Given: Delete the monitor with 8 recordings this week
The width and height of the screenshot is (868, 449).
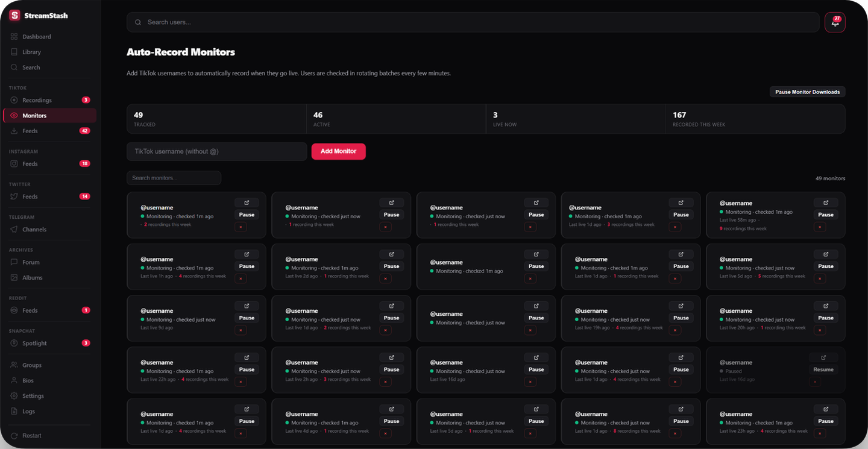Looking at the screenshot, I should point(675,433).
